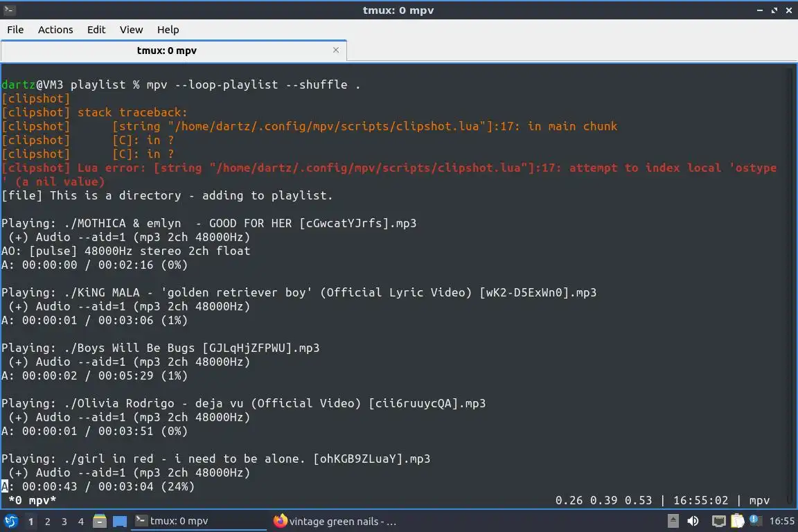Switch to workspace 2
Screen dimensions: 798x532
point(48,522)
